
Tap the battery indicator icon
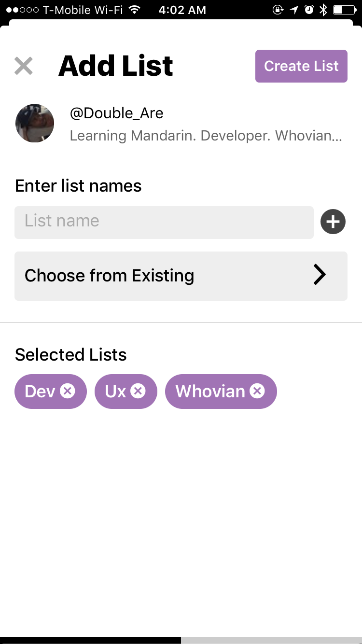[344, 10]
